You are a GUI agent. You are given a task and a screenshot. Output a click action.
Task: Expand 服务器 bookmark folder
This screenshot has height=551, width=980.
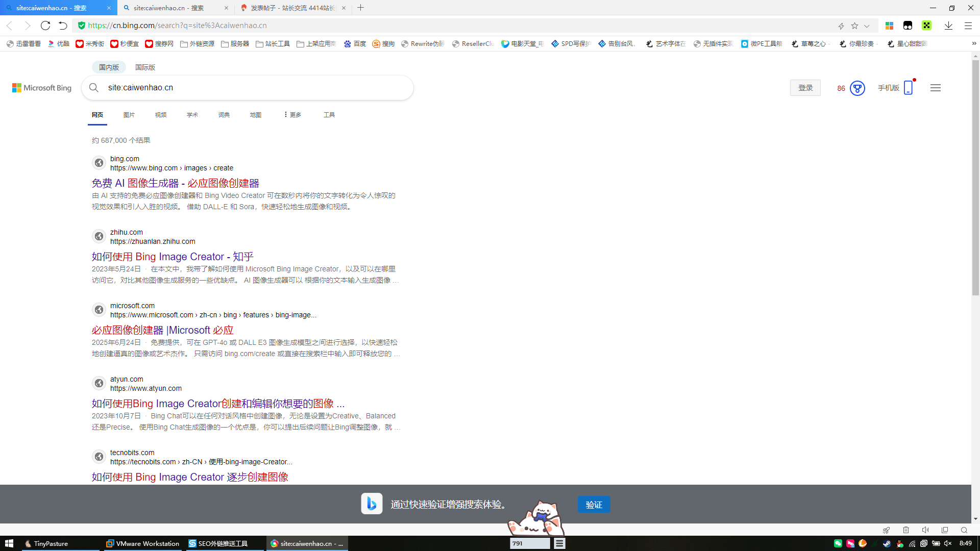(235, 44)
